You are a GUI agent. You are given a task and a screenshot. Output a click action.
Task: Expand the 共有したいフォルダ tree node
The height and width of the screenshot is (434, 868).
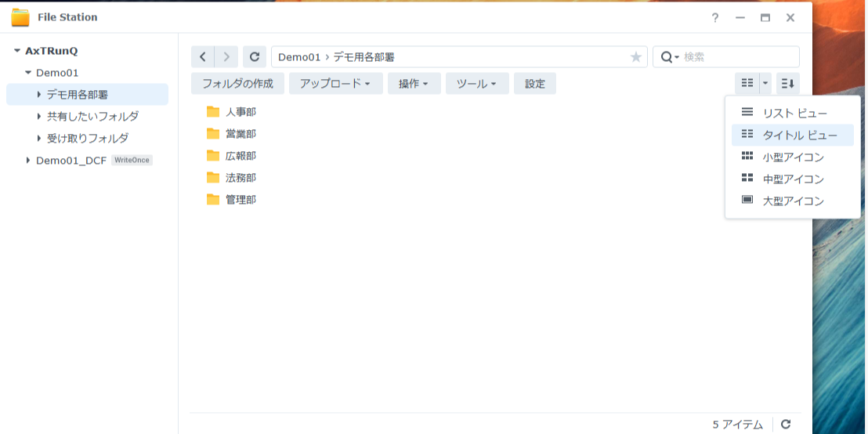click(x=39, y=116)
